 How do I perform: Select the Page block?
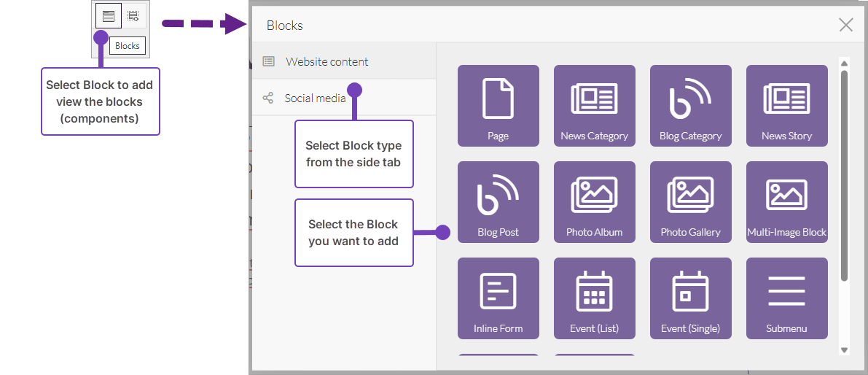tap(498, 105)
